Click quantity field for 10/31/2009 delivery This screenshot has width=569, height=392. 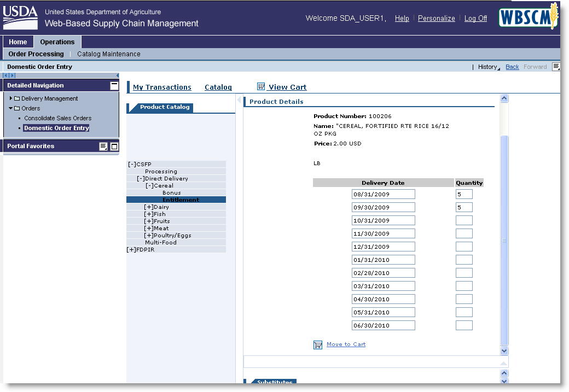tap(464, 220)
